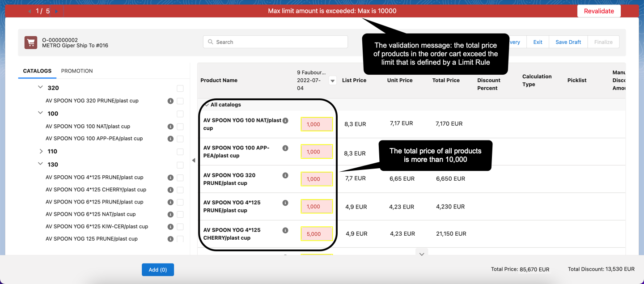Click the 5,000 quantity field for CHERRY cup
Viewport: 644px width, 284px height.
click(317, 234)
